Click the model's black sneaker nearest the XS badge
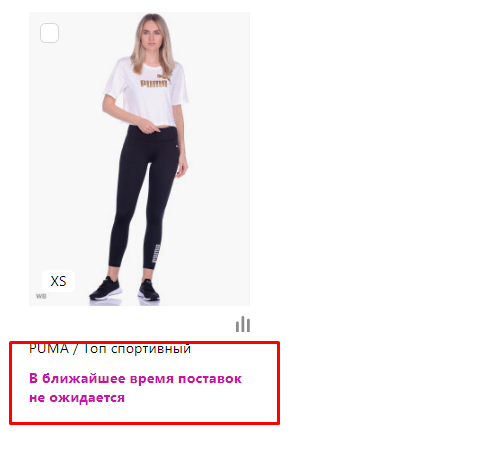This screenshot has width=483, height=461. (x=106, y=289)
